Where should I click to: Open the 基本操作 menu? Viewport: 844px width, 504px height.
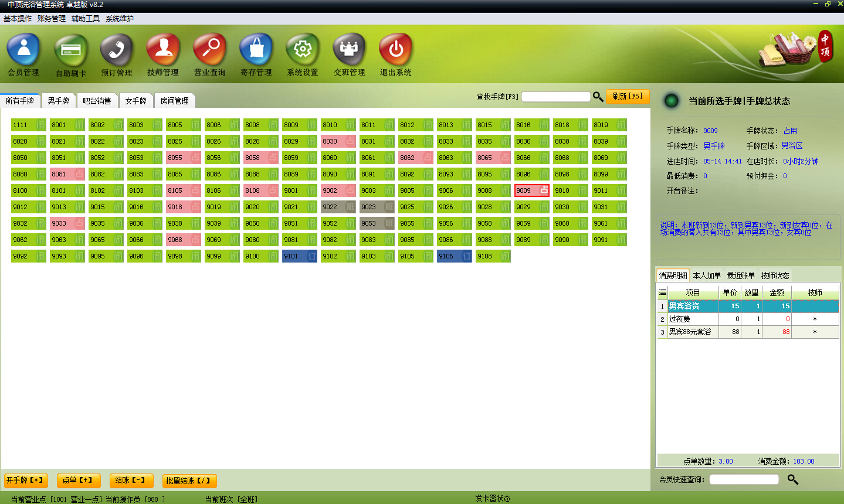click(x=18, y=19)
